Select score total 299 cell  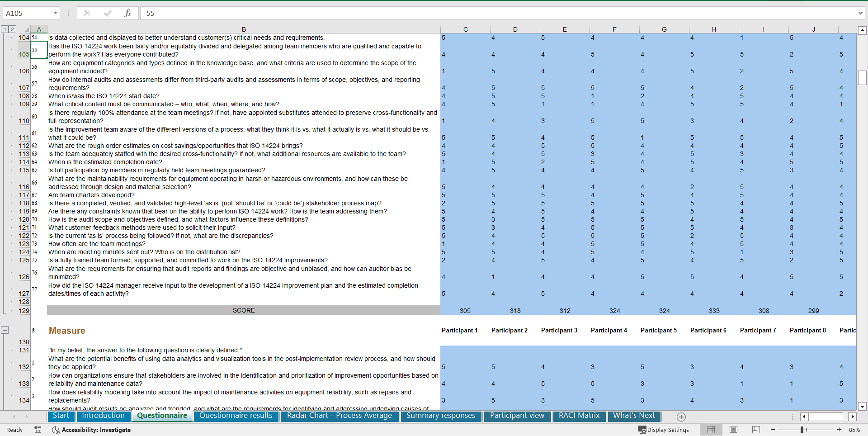click(813, 311)
